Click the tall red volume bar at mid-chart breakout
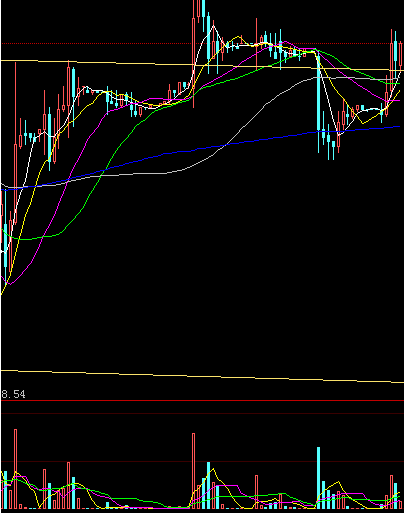Screen dimensions: 404x513 coord(193,471)
